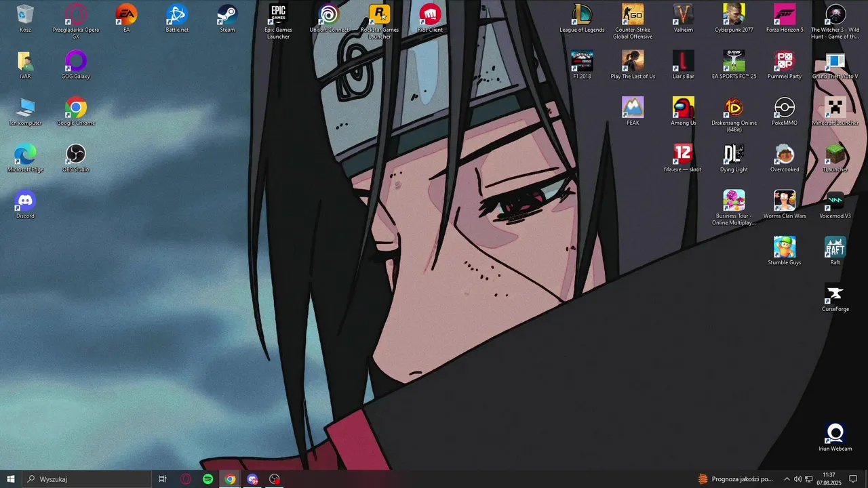This screenshot has width=868, height=488.
Task: Select the fifa.exe skrót shortcut
Action: (x=684, y=159)
